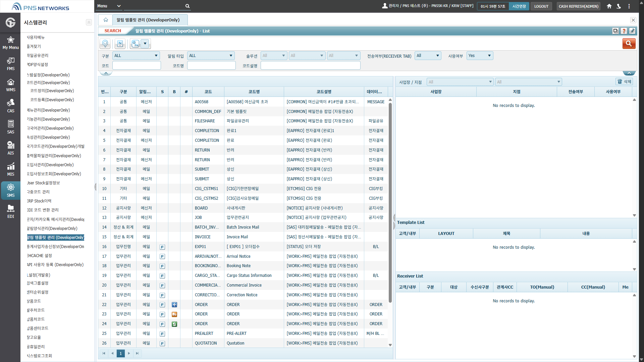644x362 pixels.
Task: Collapse the search filter panel chevron on left
Action: coord(106,73)
